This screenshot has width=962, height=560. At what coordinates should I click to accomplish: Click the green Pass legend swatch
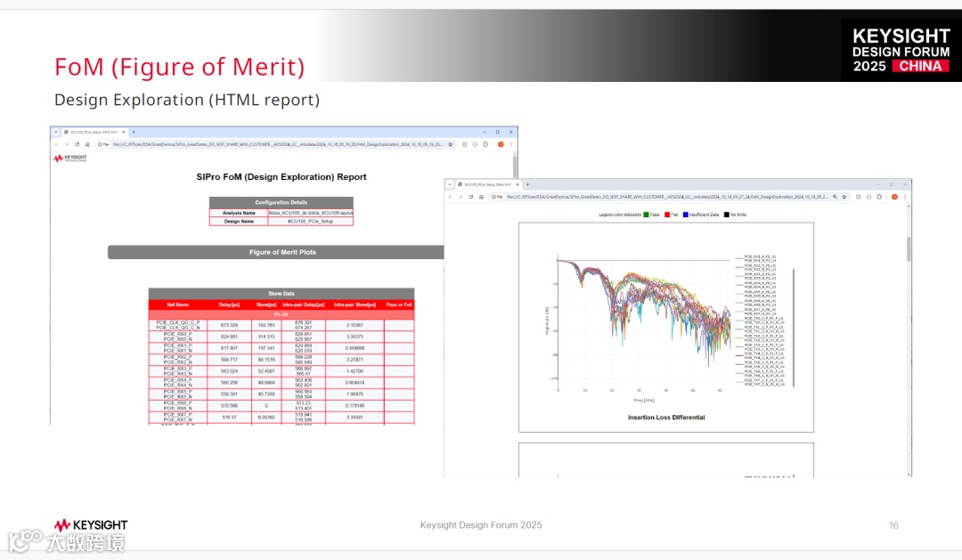click(646, 215)
